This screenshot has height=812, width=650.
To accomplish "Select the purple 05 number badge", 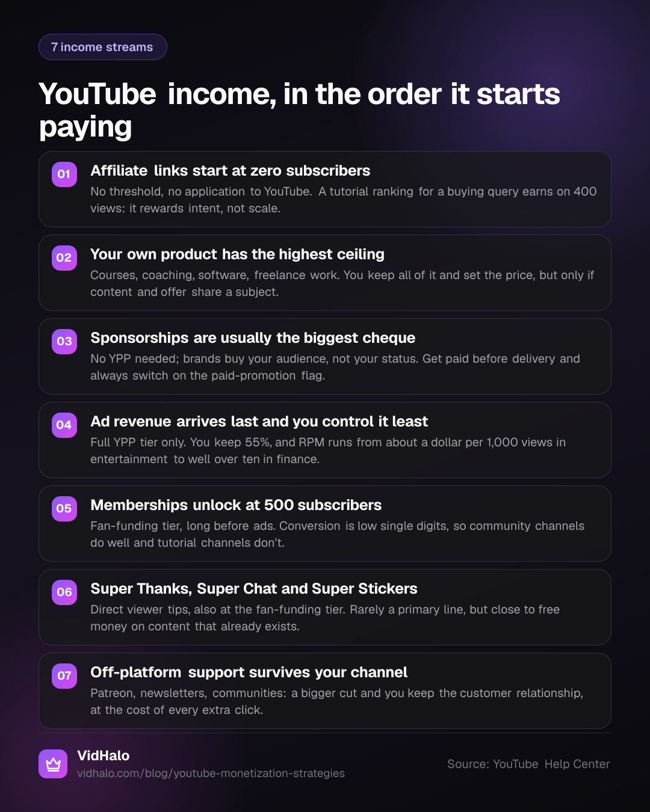I will pos(64,509).
